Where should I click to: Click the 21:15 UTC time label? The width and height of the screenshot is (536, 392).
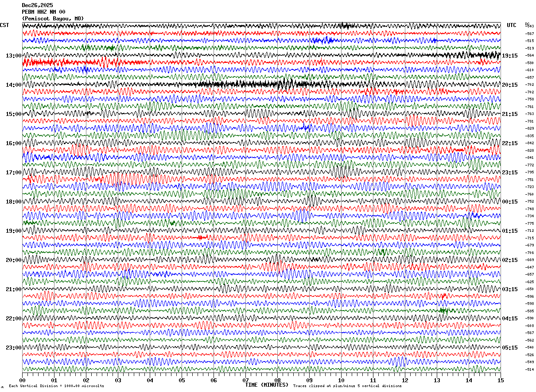point(510,114)
